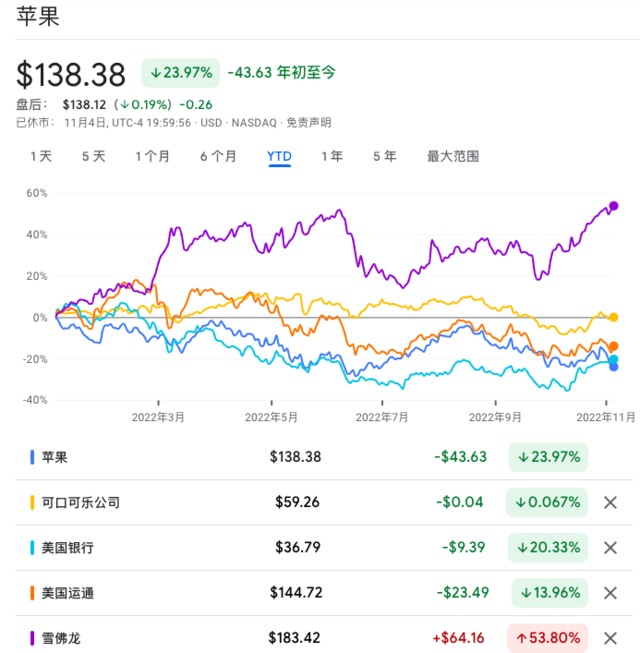Click the 雪佛龙 53.80% change badge
This screenshot has height=653, width=640.
click(x=549, y=638)
